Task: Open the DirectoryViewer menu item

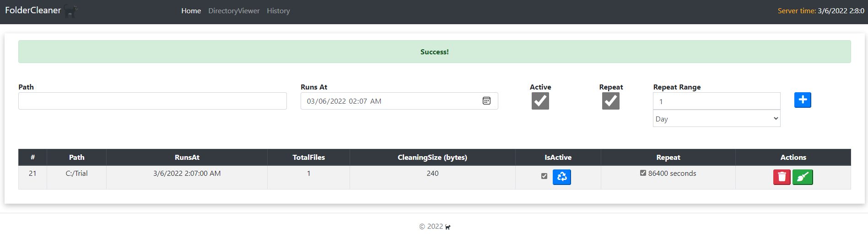Action: click(x=234, y=11)
